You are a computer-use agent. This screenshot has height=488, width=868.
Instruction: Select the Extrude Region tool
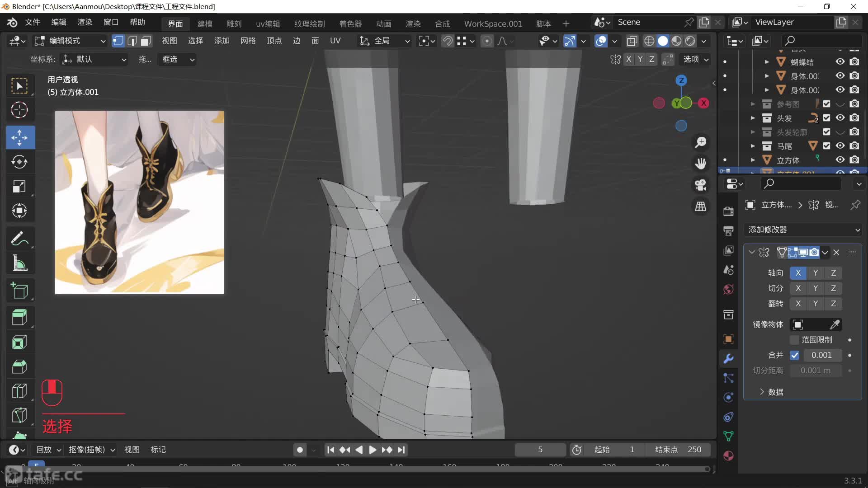click(x=19, y=317)
